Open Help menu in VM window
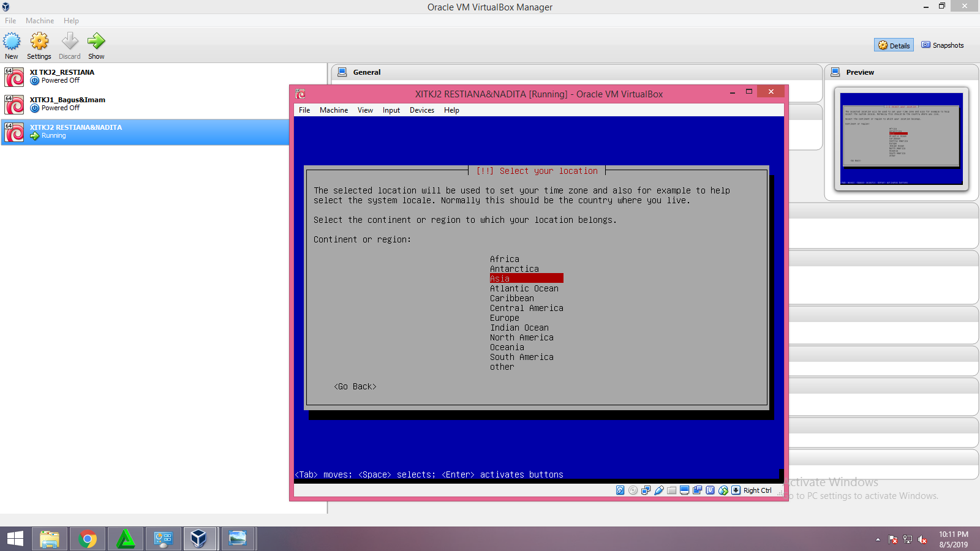980x551 pixels. point(451,110)
